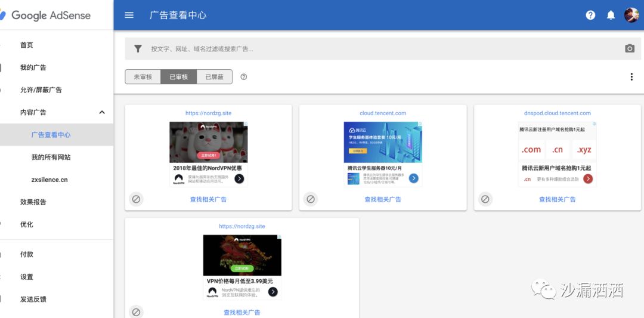This screenshot has width=644, height=318.
Task: Click the NordVPN dragon ad image
Action: pyautogui.click(x=242, y=255)
